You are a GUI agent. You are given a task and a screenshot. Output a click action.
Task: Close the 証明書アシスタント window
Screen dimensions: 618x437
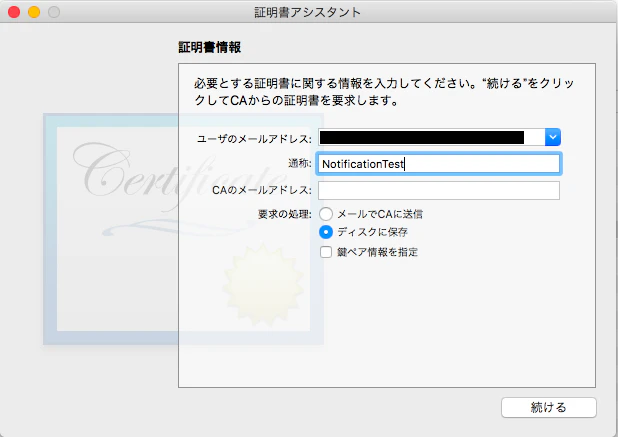[x=14, y=12]
